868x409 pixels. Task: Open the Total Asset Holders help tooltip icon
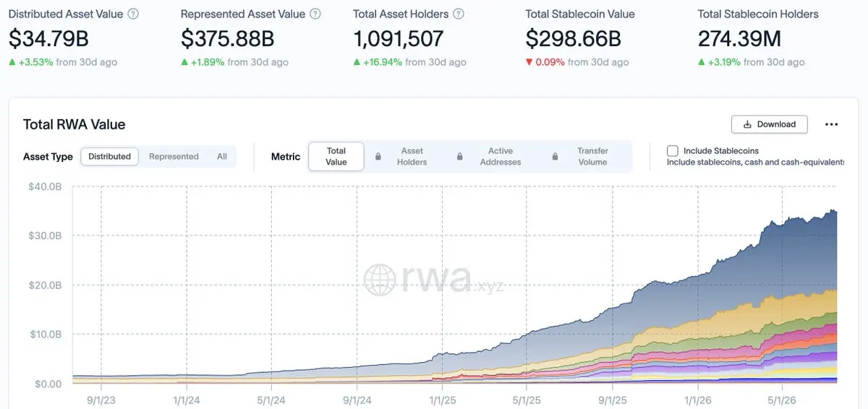pyautogui.click(x=459, y=14)
